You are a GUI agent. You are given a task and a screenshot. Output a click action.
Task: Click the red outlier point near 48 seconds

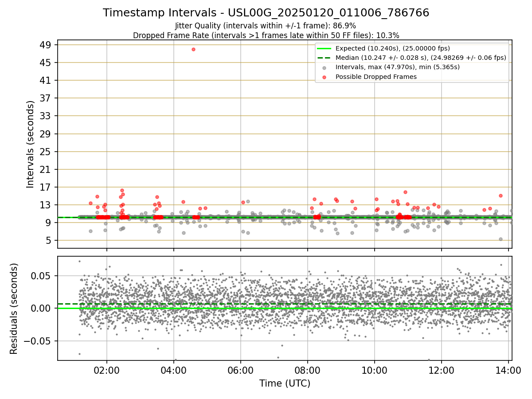pyautogui.click(x=193, y=49)
